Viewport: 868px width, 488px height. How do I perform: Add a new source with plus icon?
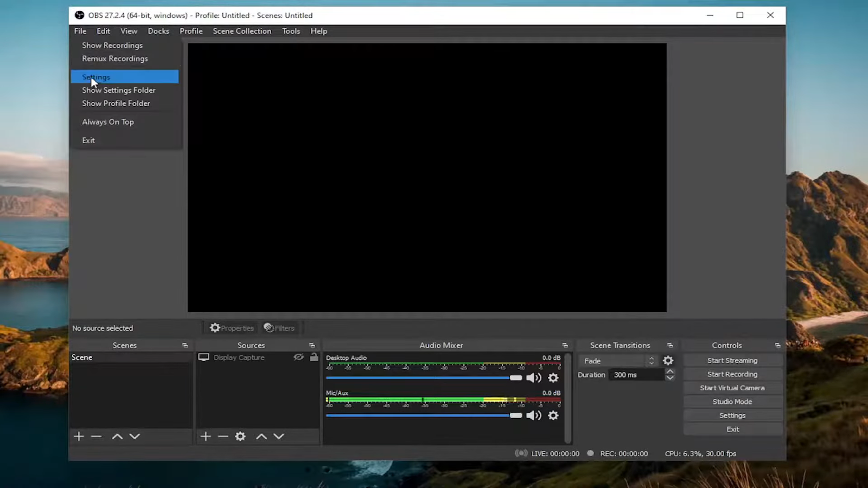[206, 436]
